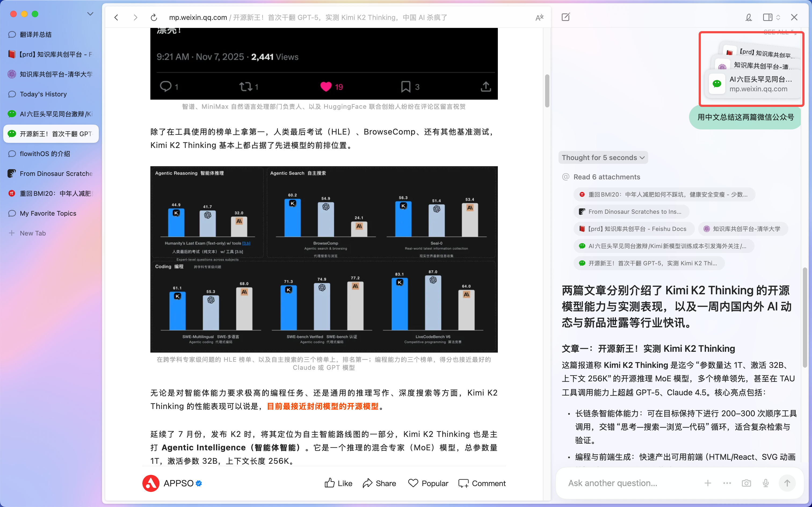Viewport: 812px width, 507px height.
Task: Open the article Comment section
Action: (482, 483)
